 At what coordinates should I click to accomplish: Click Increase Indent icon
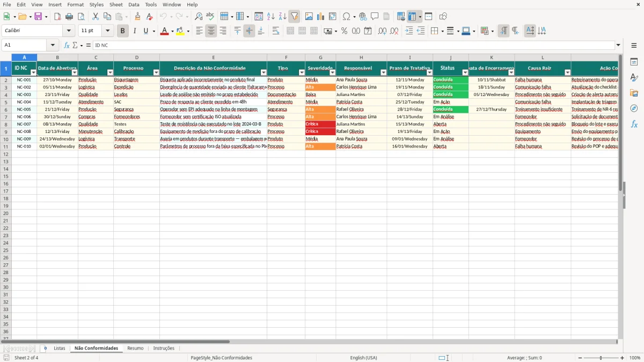pos(409,31)
